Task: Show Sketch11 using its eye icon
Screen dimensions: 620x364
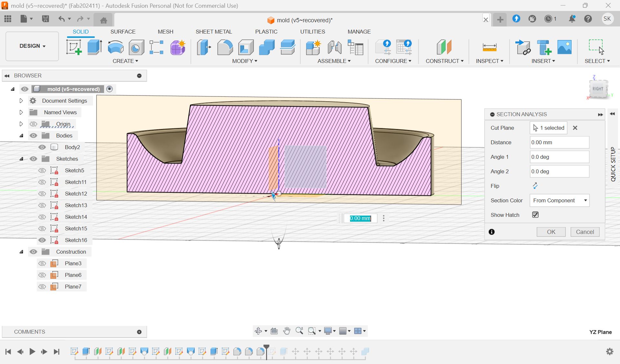Action: pos(42,182)
